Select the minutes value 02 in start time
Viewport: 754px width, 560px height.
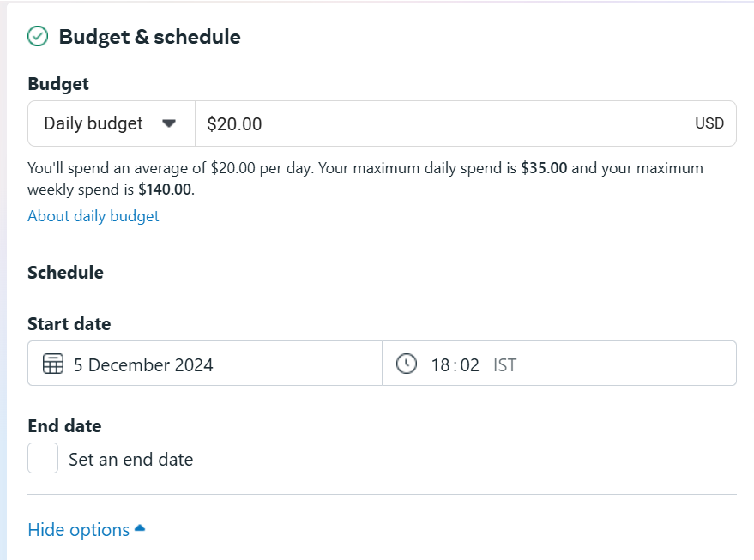click(470, 365)
